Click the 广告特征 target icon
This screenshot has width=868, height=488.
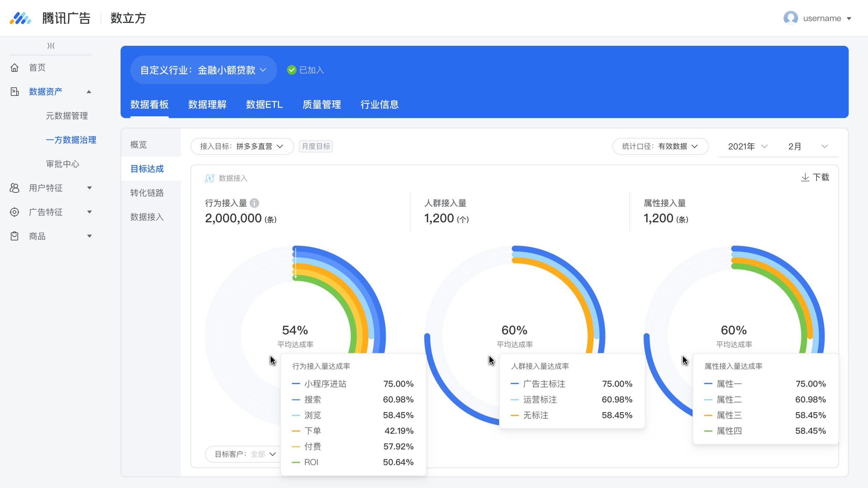pyautogui.click(x=15, y=212)
